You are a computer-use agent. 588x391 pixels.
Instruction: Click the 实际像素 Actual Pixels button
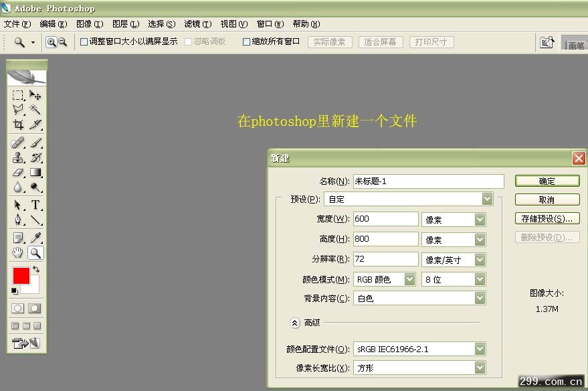tap(330, 42)
